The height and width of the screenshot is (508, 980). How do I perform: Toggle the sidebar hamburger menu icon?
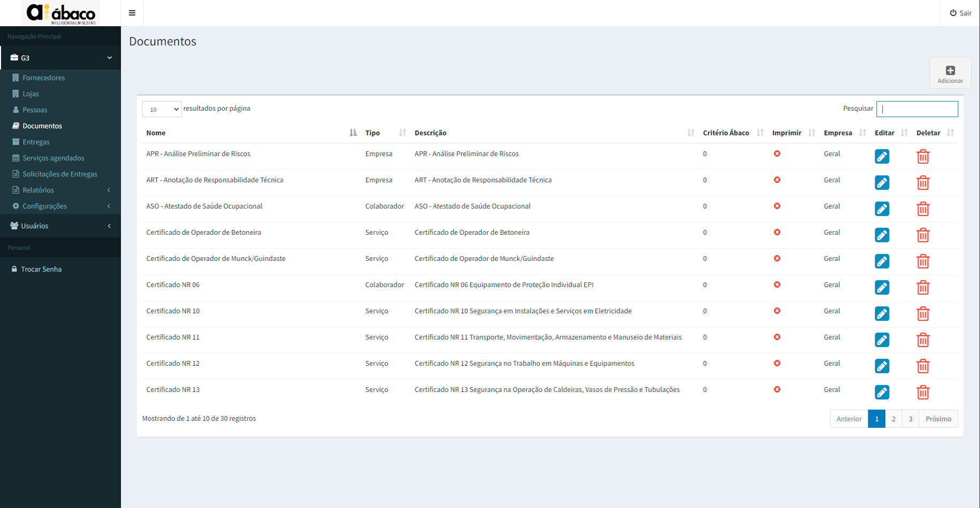[132, 13]
